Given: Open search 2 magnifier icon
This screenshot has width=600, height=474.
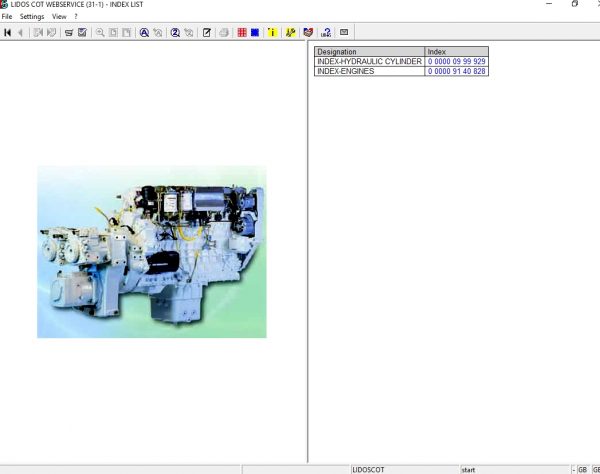Looking at the screenshot, I should 175,33.
